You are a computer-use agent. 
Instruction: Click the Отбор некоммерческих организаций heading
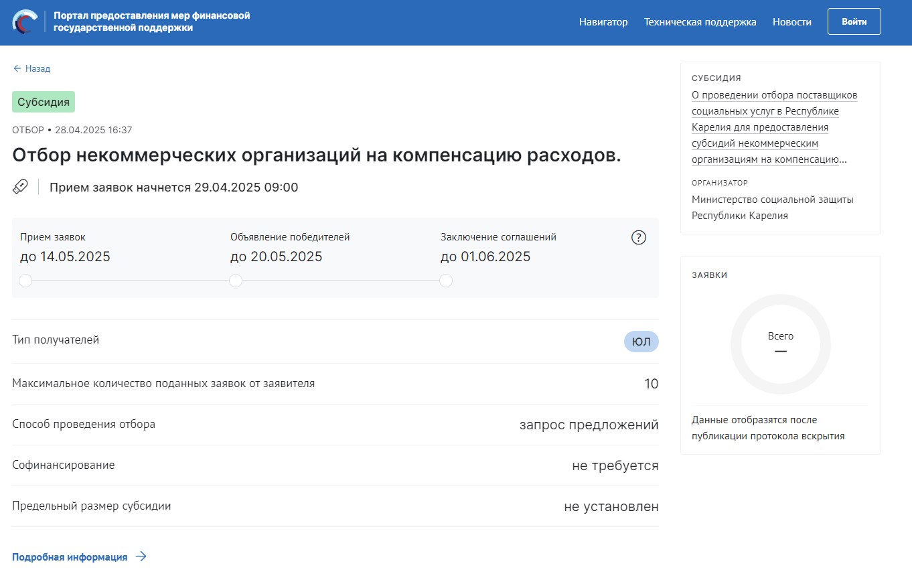[x=317, y=155]
